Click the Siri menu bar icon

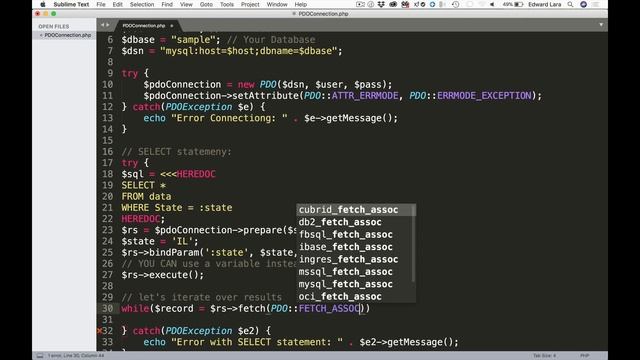583,4
